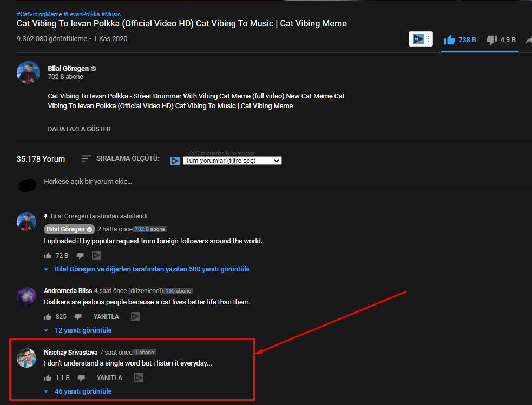Expand the 500 replies on pinned comment
Viewport: 532px width, 405px height.
[x=152, y=269]
